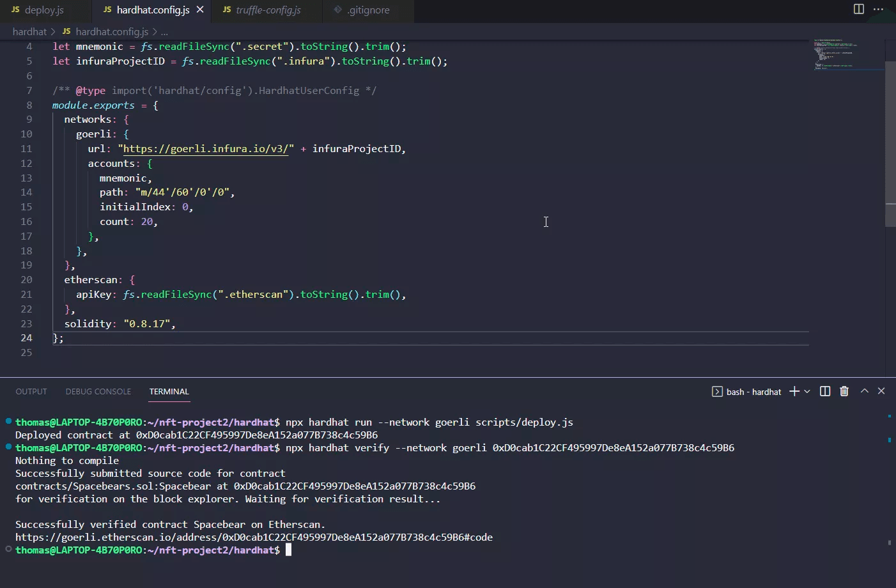Click the breadcrumb ellipsis symbol
This screenshot has height=588, width=896.
pyautogui.click(x=164, y=32)
